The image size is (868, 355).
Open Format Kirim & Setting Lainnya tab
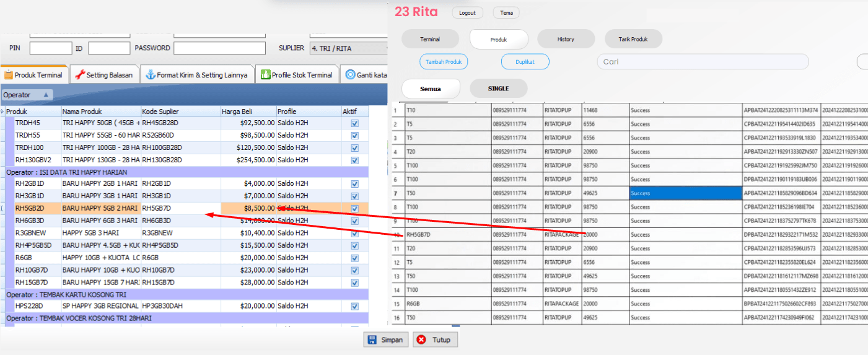point(197,75)
